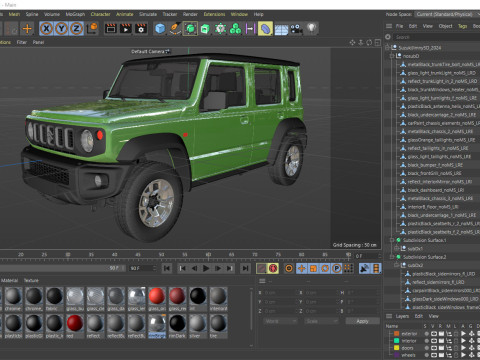Viewport: 480px width, 360px height.
Task: Toggle the X axis lock
Action: coord(46,29)
